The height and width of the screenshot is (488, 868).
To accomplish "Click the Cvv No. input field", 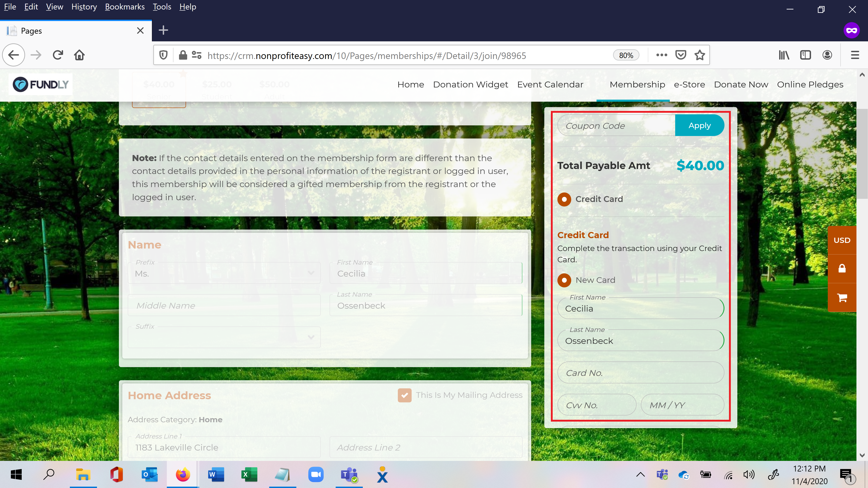I will point(597,405).
